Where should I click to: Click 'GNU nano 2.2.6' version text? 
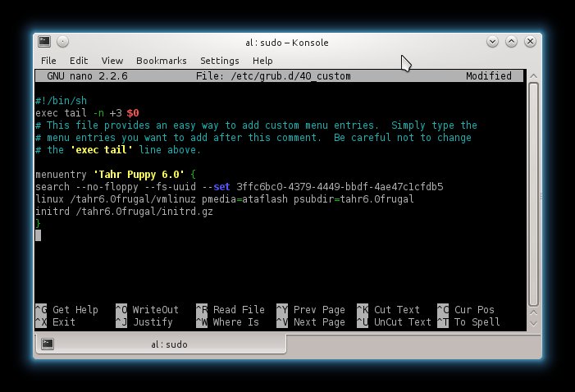point(87,76)
